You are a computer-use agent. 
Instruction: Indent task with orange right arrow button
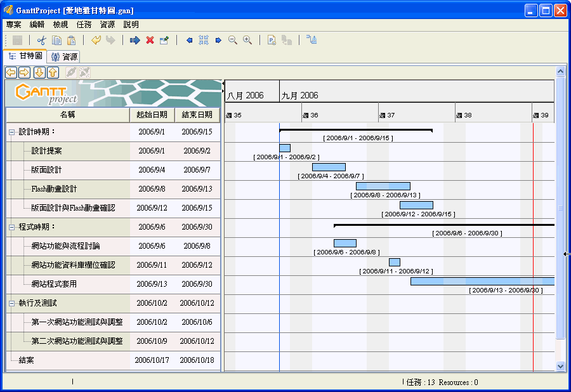(24, 72)
